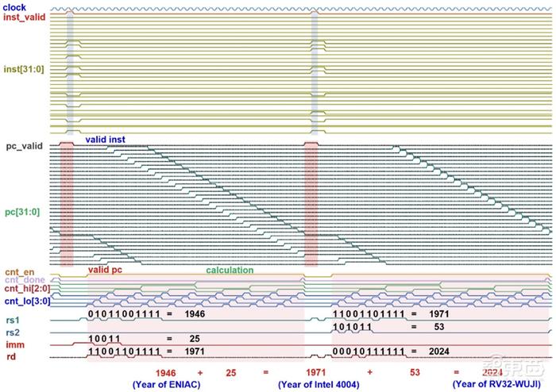Click the clock signal label
Image resolution: width=556 pixels, height=392 pixels.
coord(14,7)
